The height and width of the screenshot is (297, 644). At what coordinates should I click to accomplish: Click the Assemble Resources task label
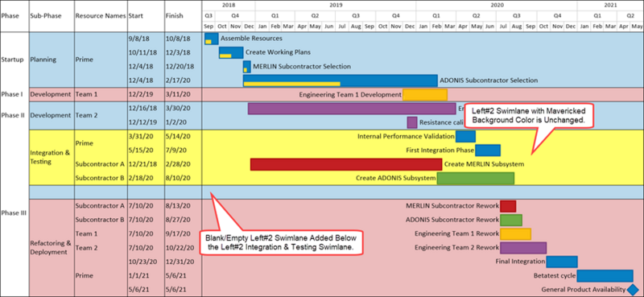tap(251, 39)
